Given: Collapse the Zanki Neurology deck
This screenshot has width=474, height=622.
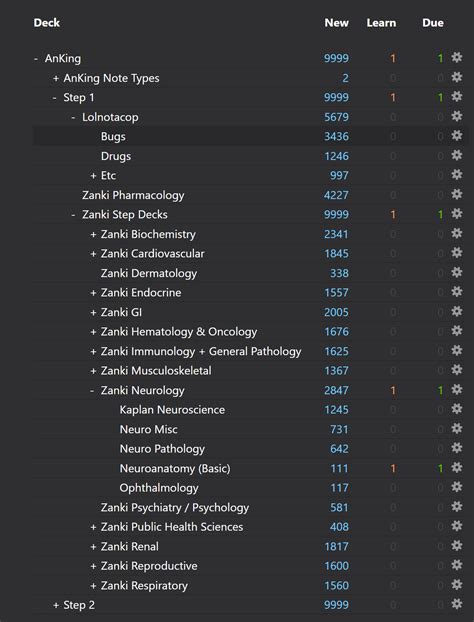Looking at the screenshot, I should click(x=92, y=391).
